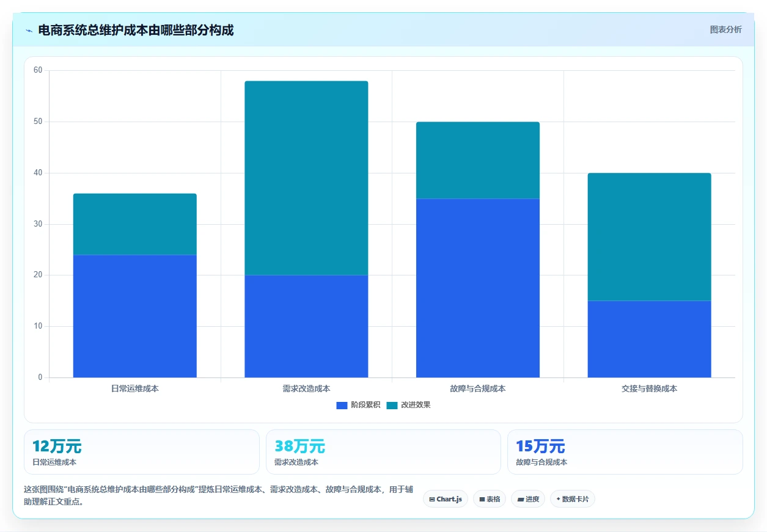The height and width of the screenshot is (532, 767).
Task: Click the blue bar segment for 需求改造成本
Action: click(306, 326)
